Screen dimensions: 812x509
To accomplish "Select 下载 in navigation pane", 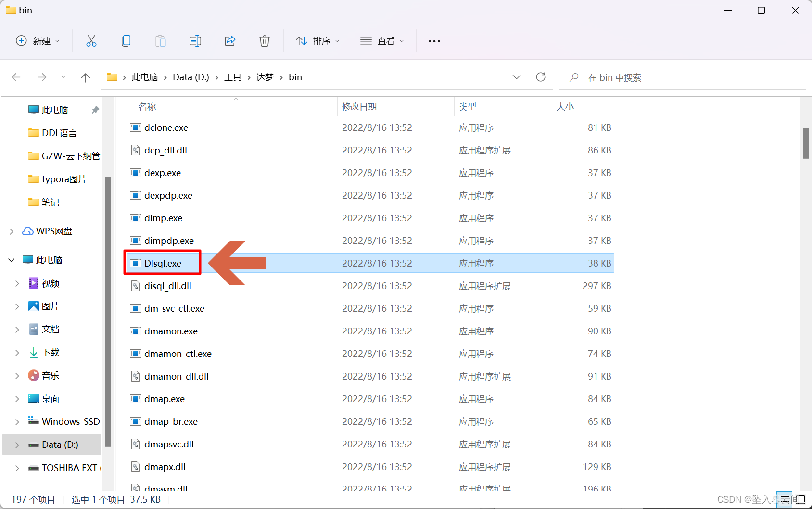I will coord(44,353).
